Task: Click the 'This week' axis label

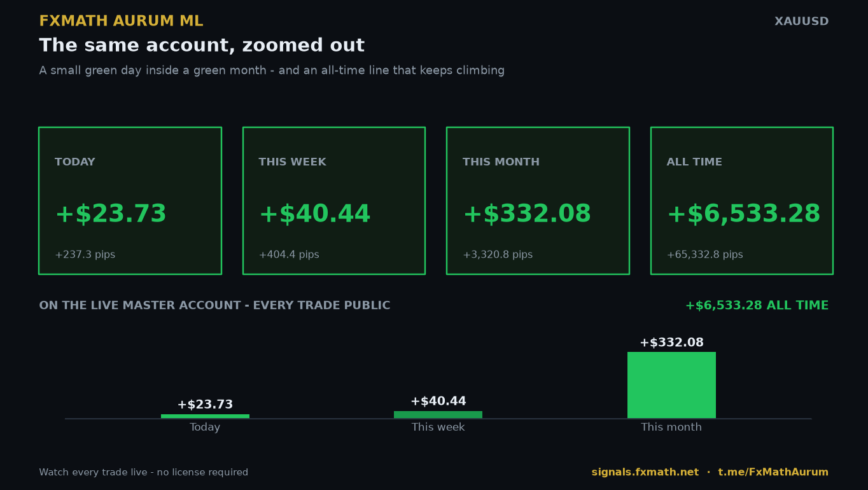Action: click(x=438, y=428)
